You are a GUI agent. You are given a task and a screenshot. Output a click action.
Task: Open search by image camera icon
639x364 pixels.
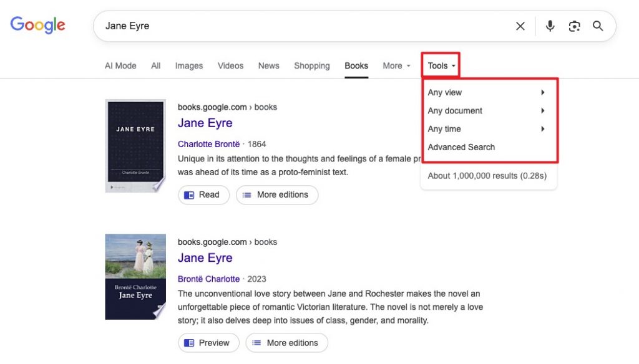pyautogui.click(x=574, y=26)
